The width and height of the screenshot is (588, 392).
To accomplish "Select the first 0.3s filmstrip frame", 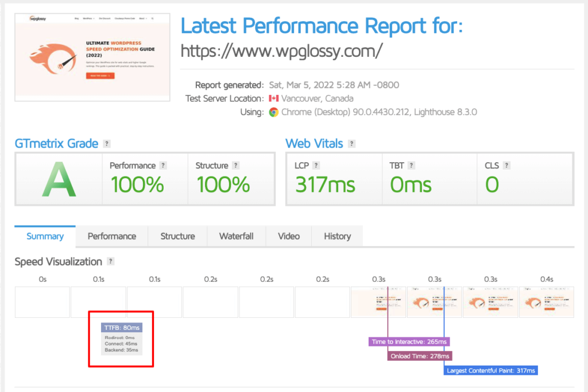I will (x=378, y=302).
